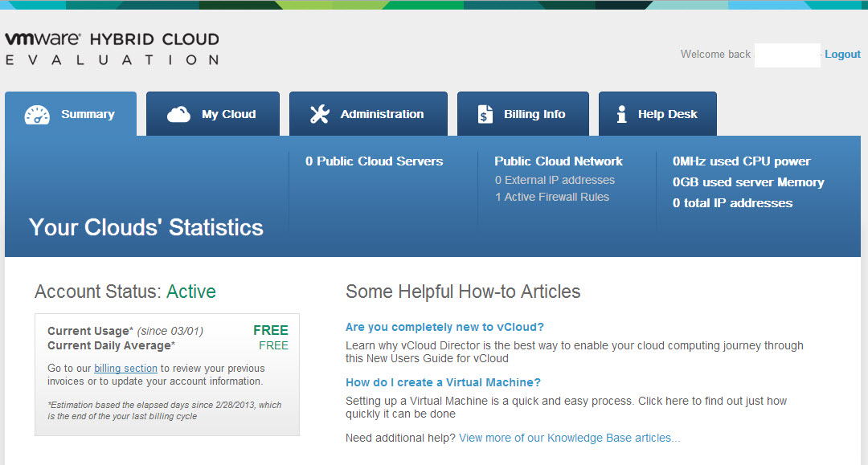This screenshot has height=465, width=868.
Task: Open the My Cloud tab
Action: [212, 114]
